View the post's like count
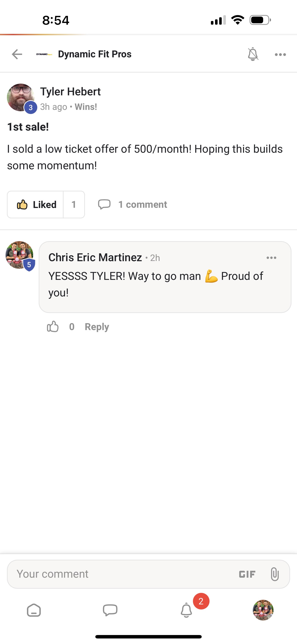Image resolution: width=297 pixels, height=644 pixels. 74,205
